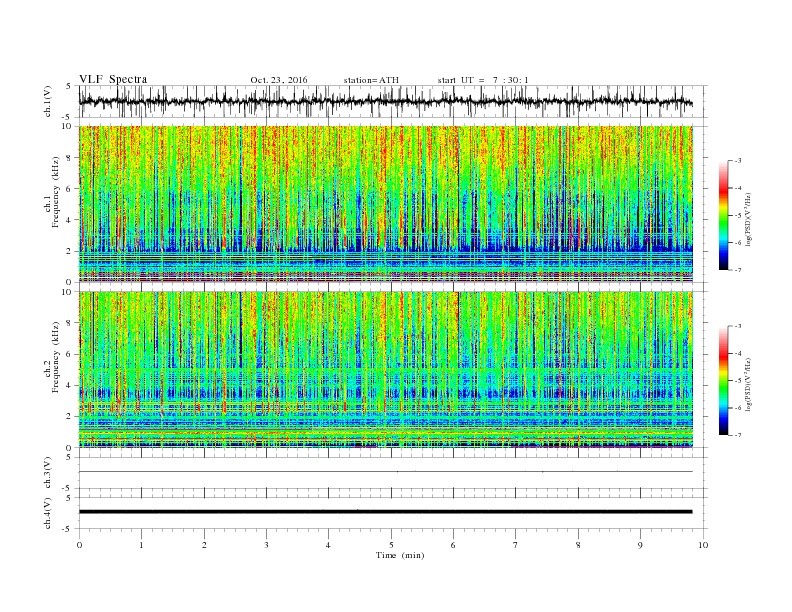Image resolution: width=792 pixels, height=612 pixels.
Task: Click the flat ch.3 voltage trace
Action: pos(385,472)
